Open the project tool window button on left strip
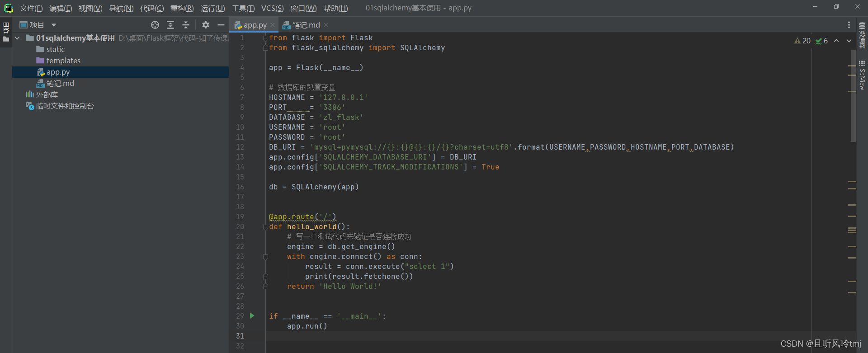 (6, 32)
